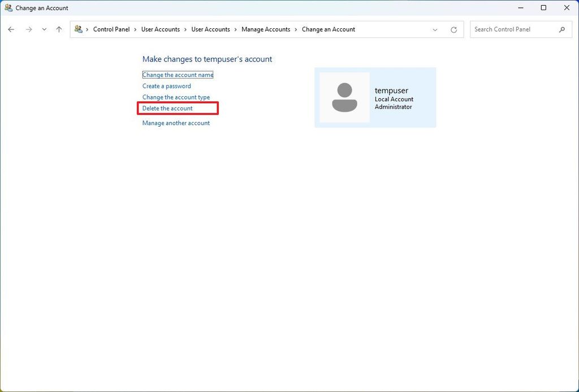Select Change the account name
579x392 pixels.
pos(178,75)
